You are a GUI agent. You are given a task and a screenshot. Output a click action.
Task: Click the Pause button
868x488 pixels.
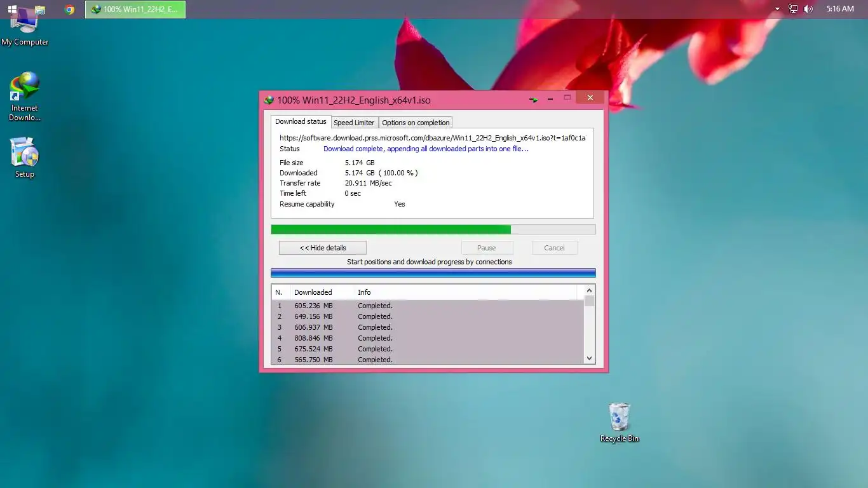coord(487,248)
